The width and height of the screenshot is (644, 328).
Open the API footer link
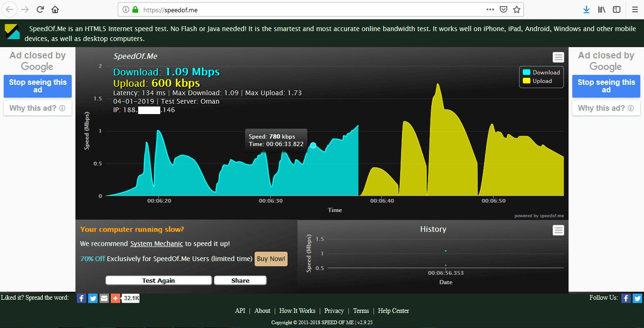[x=240, y=311]
